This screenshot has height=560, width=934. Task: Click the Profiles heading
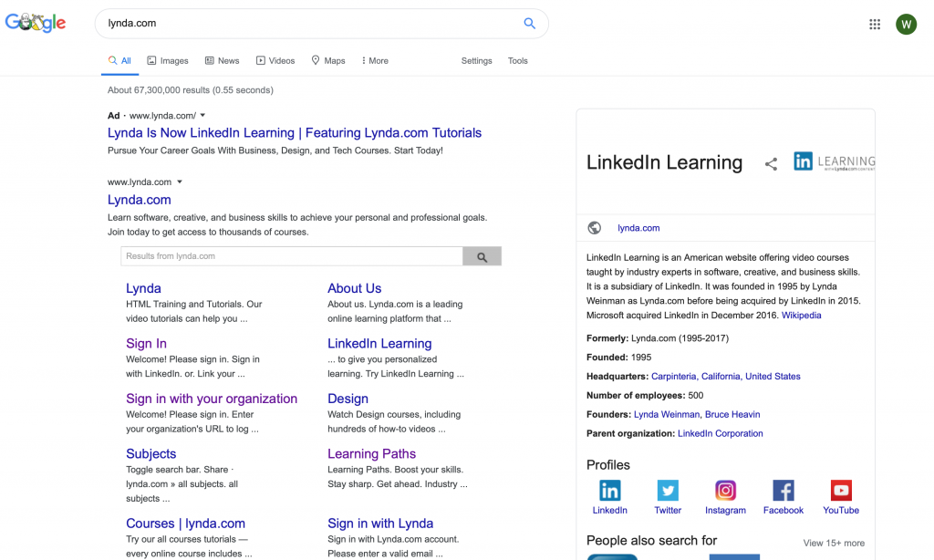pos(607,465)
